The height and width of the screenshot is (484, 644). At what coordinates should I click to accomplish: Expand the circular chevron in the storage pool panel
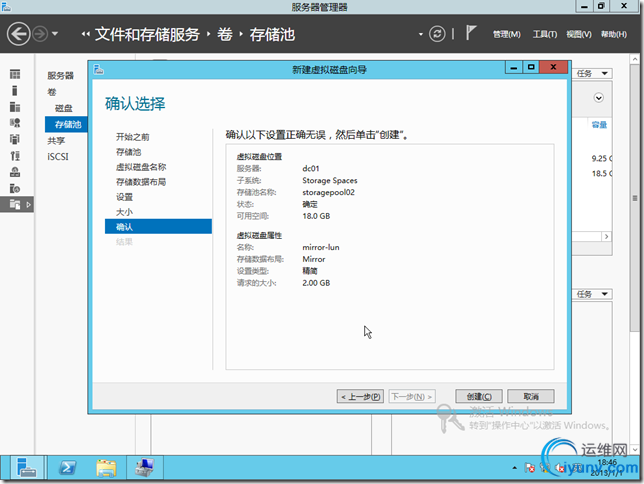[598, 98]
